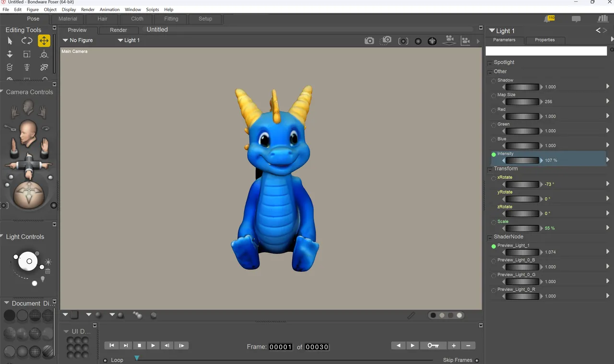Click the current frame number field
Image resolution: width=614 pixels, height=364 pixels.
coord(281,347)
